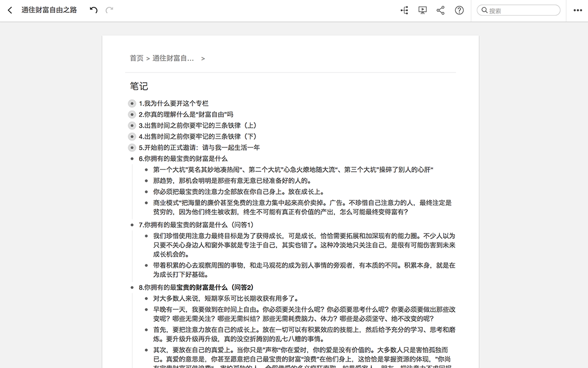Undo the last edit
The height and width of the screenshot is (368, 588).
tap(94, 10)
